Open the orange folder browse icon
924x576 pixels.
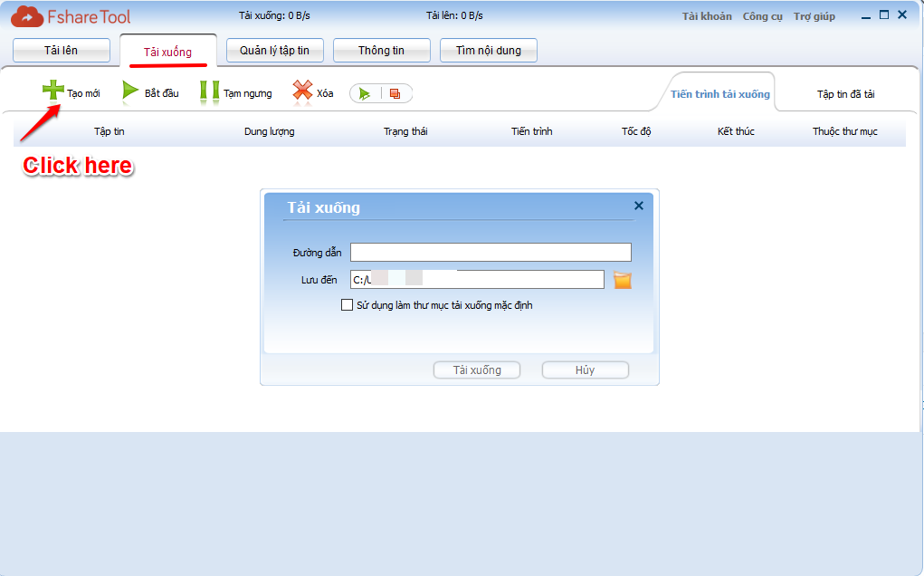[622, 280]
